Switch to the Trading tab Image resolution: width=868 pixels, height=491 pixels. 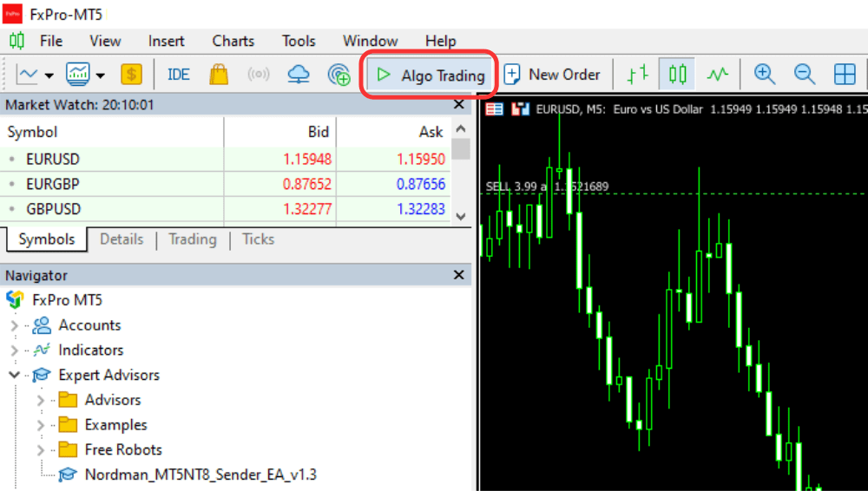click(193, 239)
